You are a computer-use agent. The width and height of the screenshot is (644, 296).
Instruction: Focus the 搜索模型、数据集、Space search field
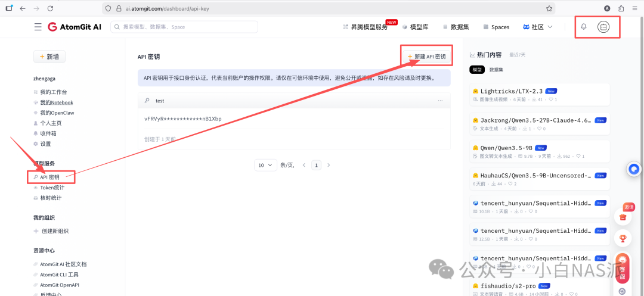[184, 27]
